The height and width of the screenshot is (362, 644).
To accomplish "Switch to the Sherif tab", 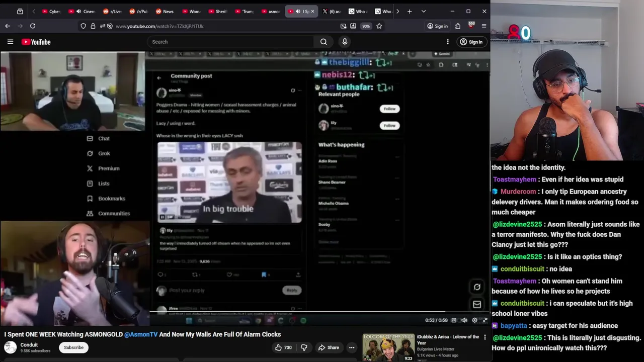I will [217, 11].
